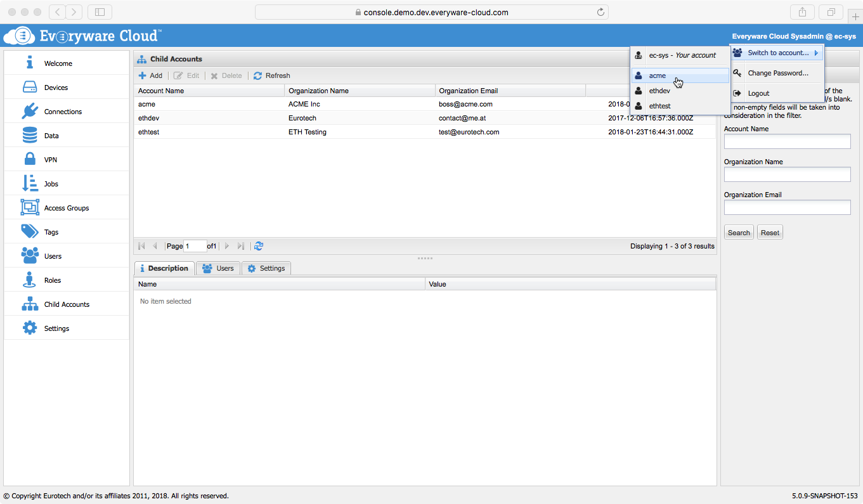Focus the Organization Name filter field
This screenshot has width=863, height=504.
[787, 174]
